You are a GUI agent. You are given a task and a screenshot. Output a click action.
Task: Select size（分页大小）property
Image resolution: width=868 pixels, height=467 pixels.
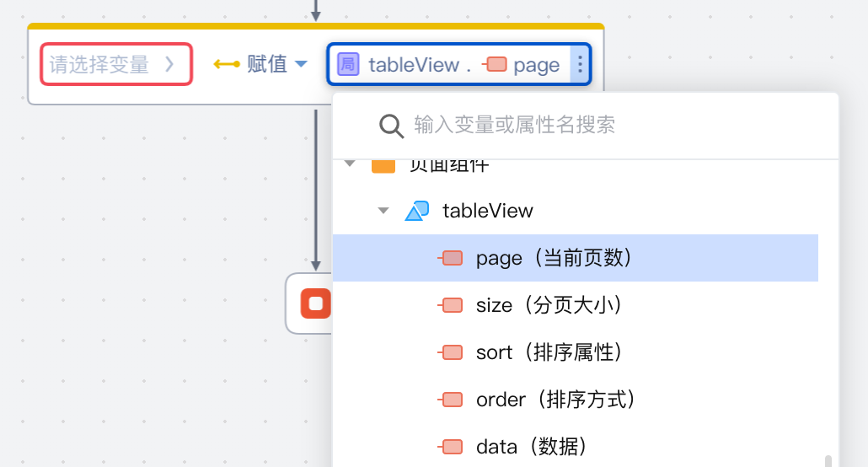[x=576, y=305]
